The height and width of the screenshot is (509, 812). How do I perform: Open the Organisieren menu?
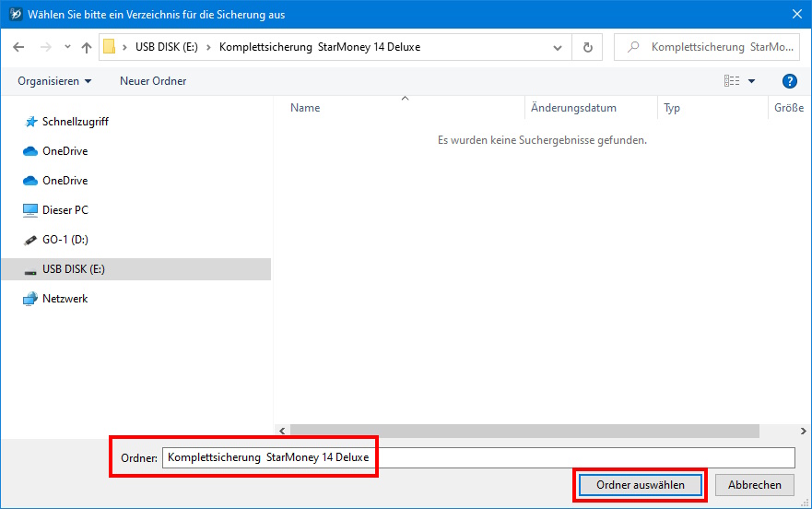point(54,81)
